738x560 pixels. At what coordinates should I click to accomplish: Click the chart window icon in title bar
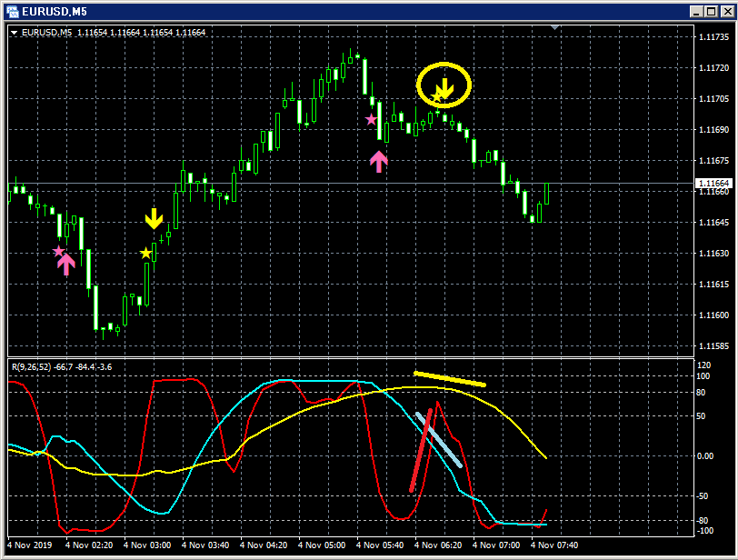(x=12, y=11)
